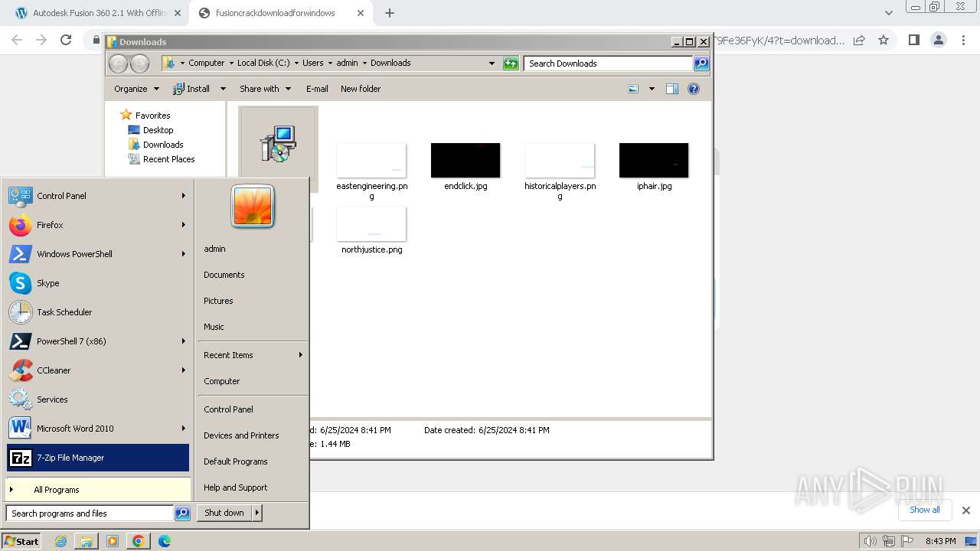This screenshot has width=980, height=551.
Task: Launch PowerShell 7 (x86)
Action: click(x=97, y=341)
